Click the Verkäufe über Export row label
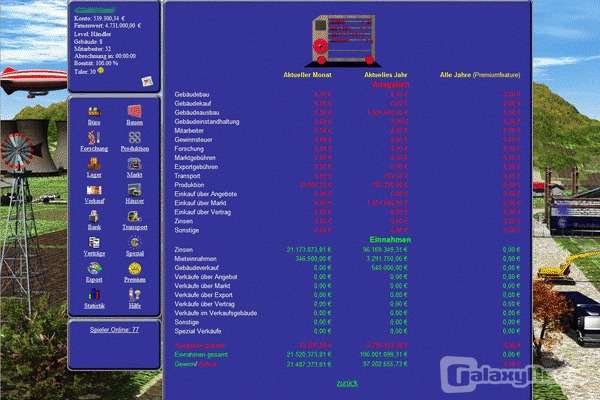This screenshot has height=400, width=600. coord(204,295)
